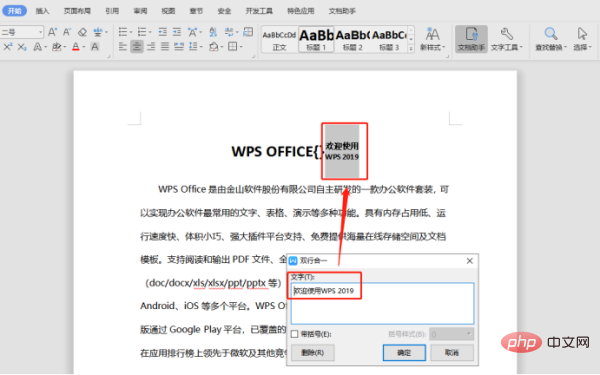Set line spacing with the spacing icon
Screen dimensions: 600x375
pos(193,47)
